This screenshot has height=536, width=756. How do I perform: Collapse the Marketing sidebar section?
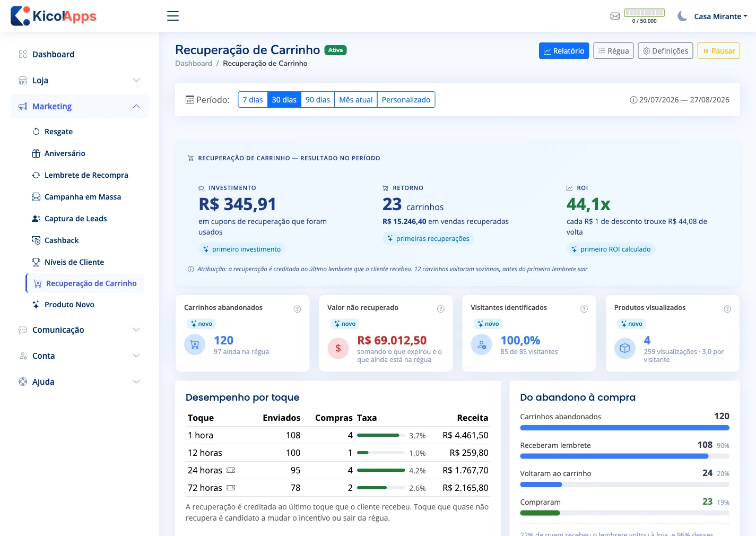tap(80, 106)
